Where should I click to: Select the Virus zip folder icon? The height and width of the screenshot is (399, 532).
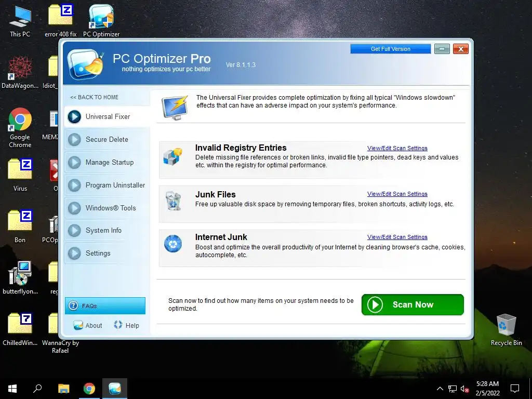tap(20, 175)
